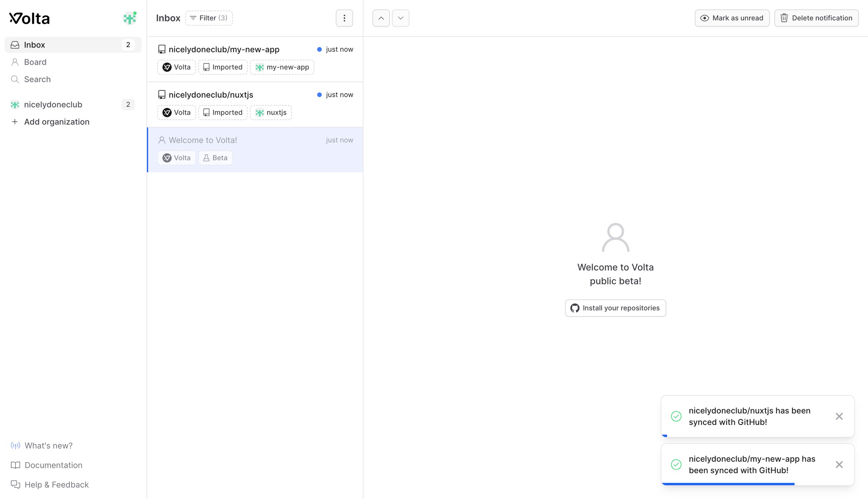Click the book icon beside Documentation
Screen dimensions: 868x499
[15, 465]
